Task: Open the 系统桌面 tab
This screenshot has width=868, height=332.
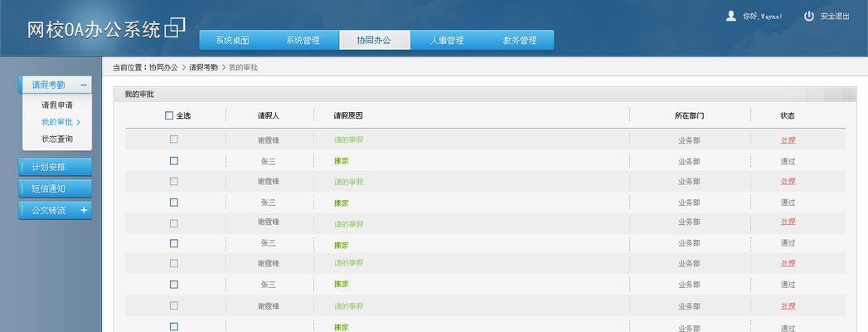Action: 234,40
